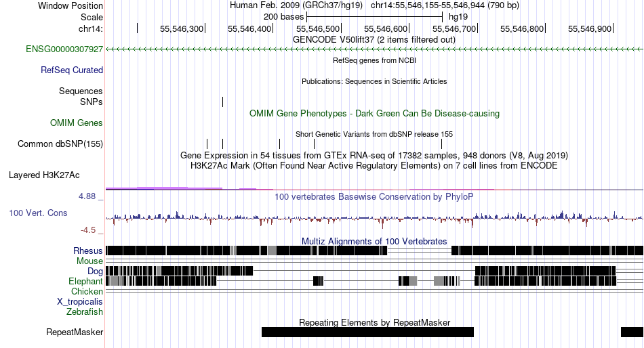
Task: Select the Mouse alignment row label
Action: coord(90,261)
